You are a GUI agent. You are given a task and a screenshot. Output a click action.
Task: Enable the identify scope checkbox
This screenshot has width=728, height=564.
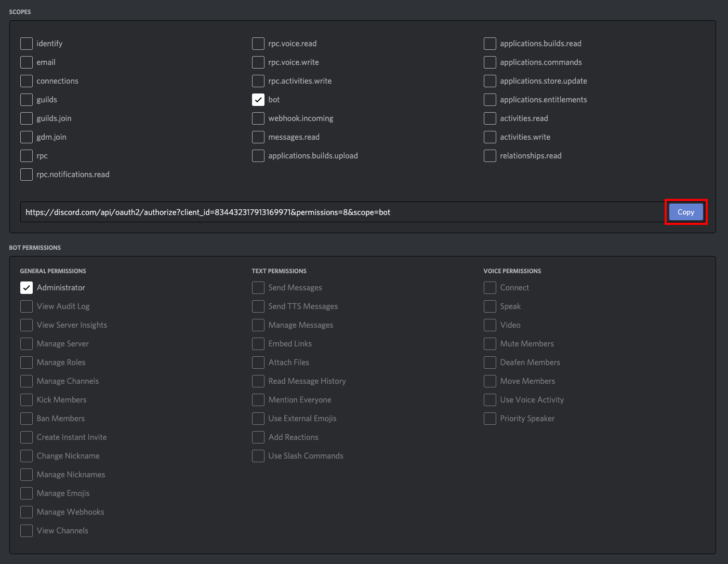click(x=27, y=44)
